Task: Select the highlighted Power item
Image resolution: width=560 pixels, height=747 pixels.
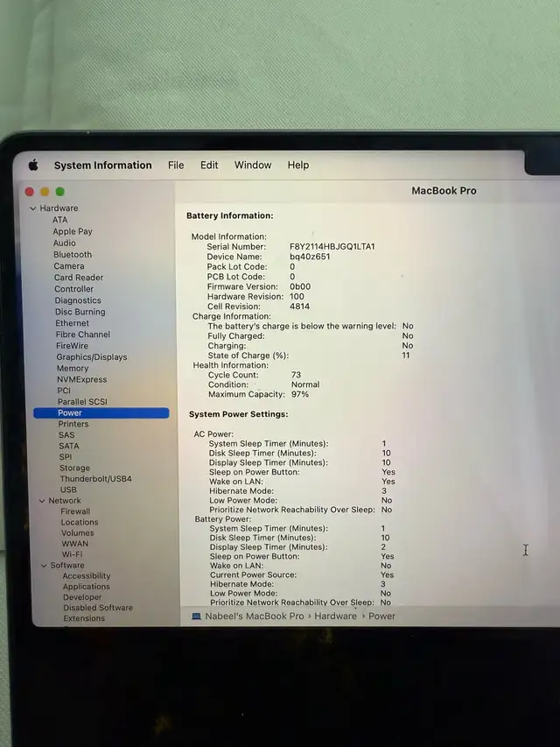Action: [x=101, y=413]
